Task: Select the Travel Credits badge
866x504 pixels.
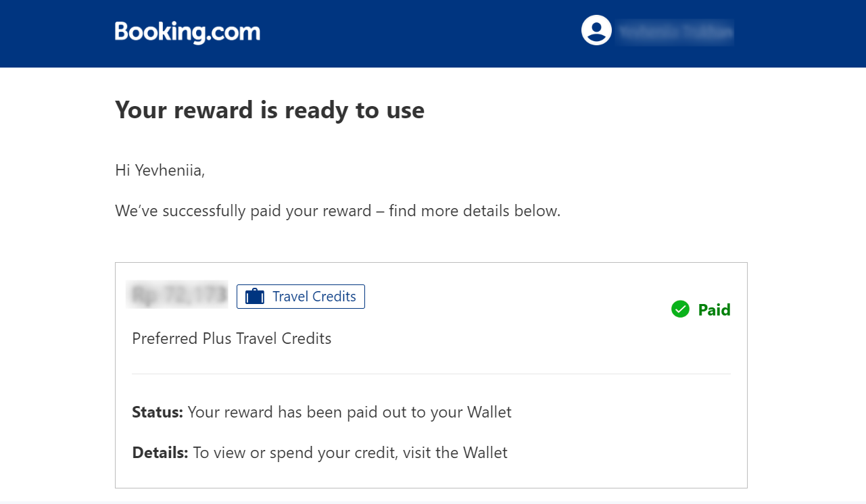Action: coord(301,297)
